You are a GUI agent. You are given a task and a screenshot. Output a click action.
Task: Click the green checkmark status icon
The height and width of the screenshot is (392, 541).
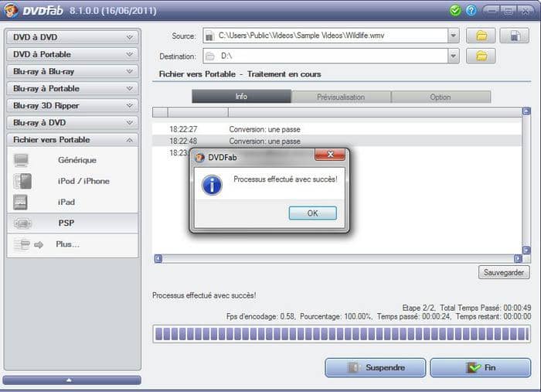[455, 10]
